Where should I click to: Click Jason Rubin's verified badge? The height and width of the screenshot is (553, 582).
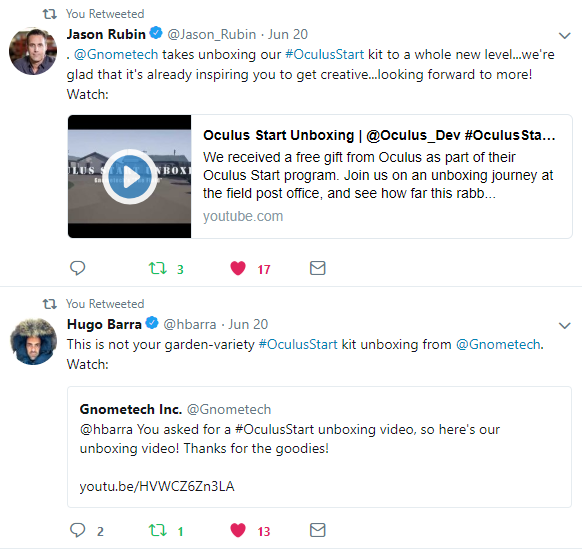tap(156, 33)
